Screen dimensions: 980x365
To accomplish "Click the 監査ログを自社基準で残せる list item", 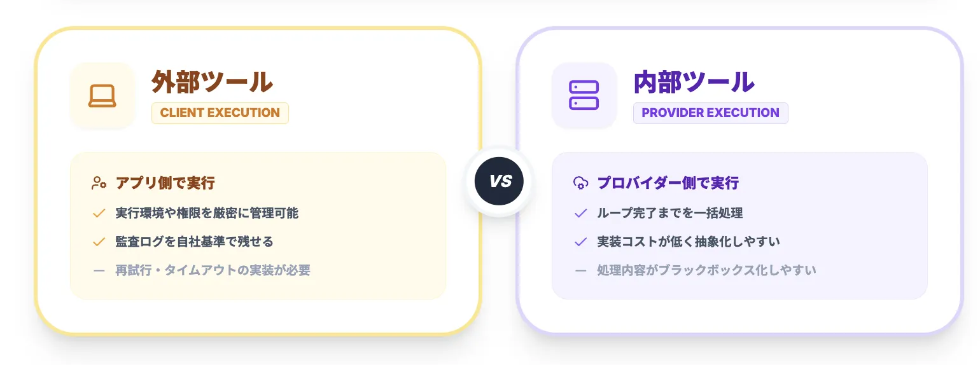I will [x=194, y=242].
